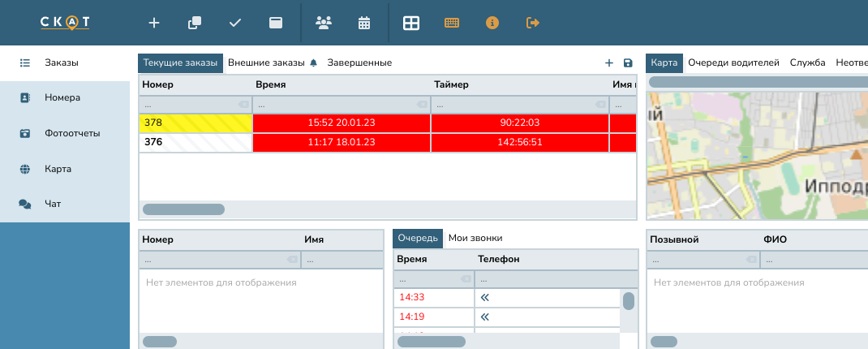The width and height of the screenshot is (868, 349).
Task: Click the Номер filter field in orders table
Action: [190, 105]
